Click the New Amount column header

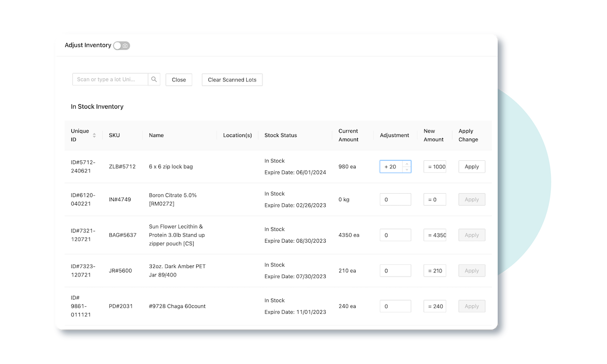pyautogui.click(x=433, y=135)
